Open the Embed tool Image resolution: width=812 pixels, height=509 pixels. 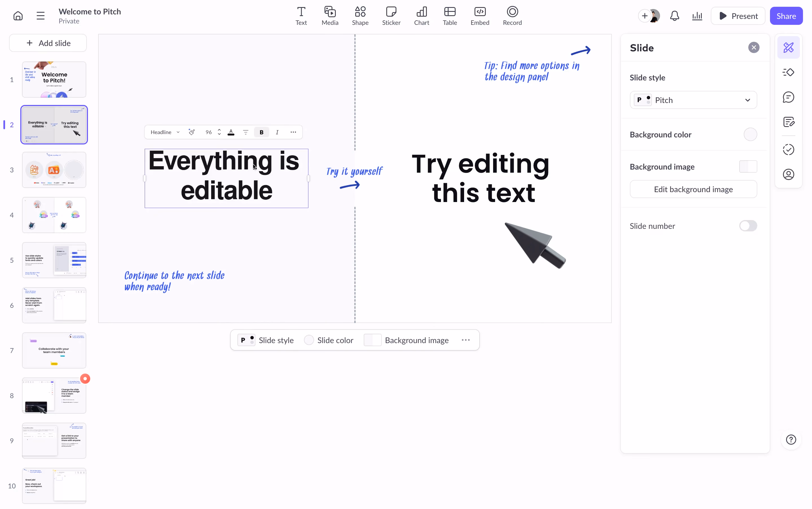(x=480, y=16)
